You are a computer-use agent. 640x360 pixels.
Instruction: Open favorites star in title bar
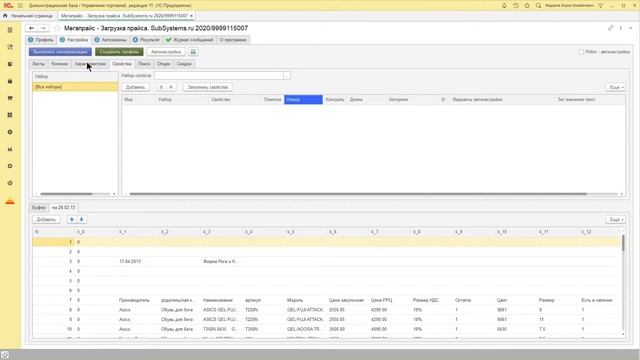coord(527,5)
